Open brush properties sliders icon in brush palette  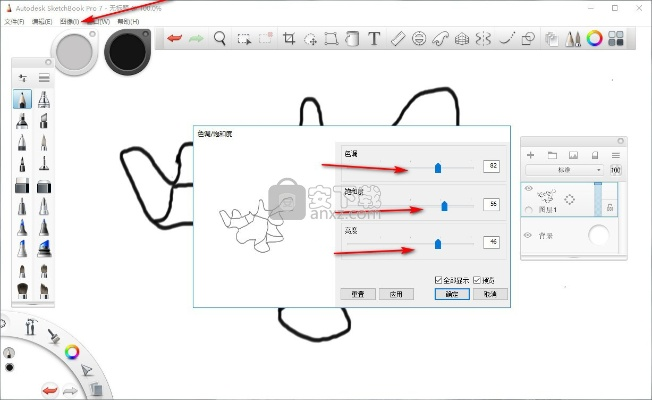[x=22, y=78]
